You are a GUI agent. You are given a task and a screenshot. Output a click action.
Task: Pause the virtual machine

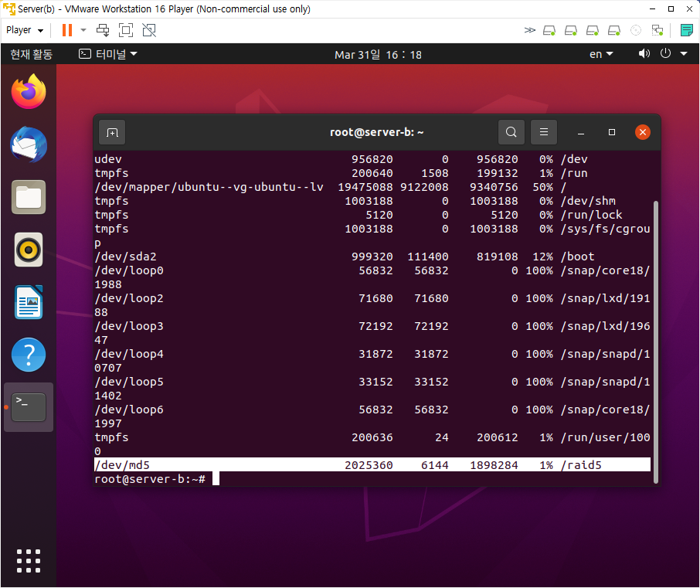tap(67, 30)
